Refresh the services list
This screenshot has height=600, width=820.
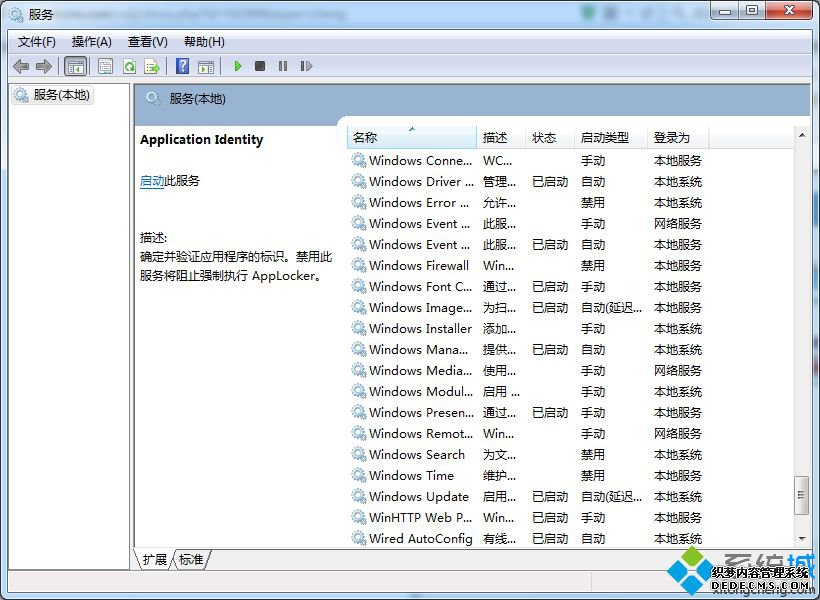point(129,66)
